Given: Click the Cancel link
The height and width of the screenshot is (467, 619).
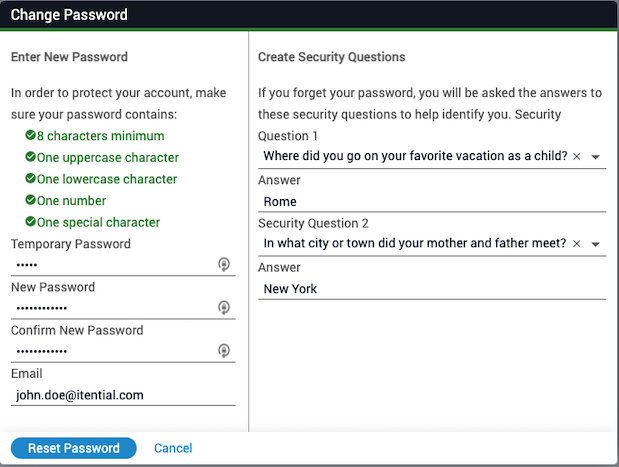Looking at the screenshot, I should pyautogui.click(x=173, y=448).
